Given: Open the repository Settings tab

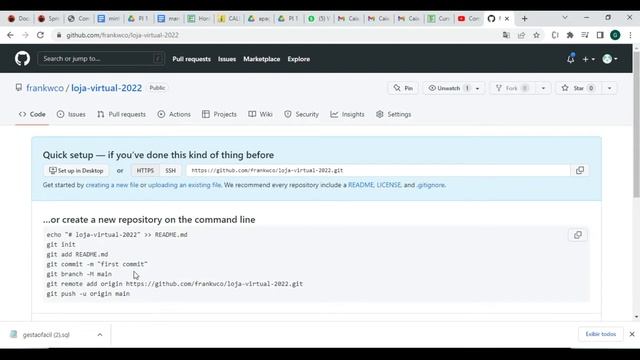Looking at the screenshot, I should [x=394, y=114].
